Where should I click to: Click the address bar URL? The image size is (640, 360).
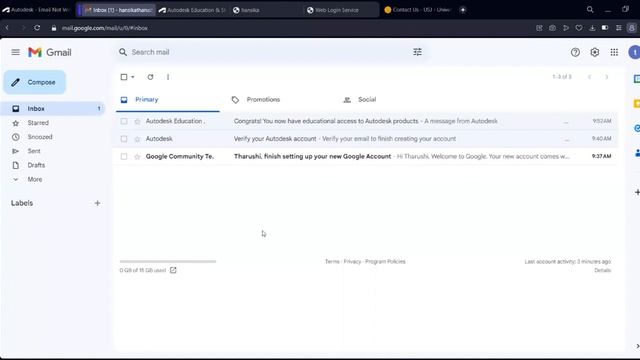[x=104, y=28]
